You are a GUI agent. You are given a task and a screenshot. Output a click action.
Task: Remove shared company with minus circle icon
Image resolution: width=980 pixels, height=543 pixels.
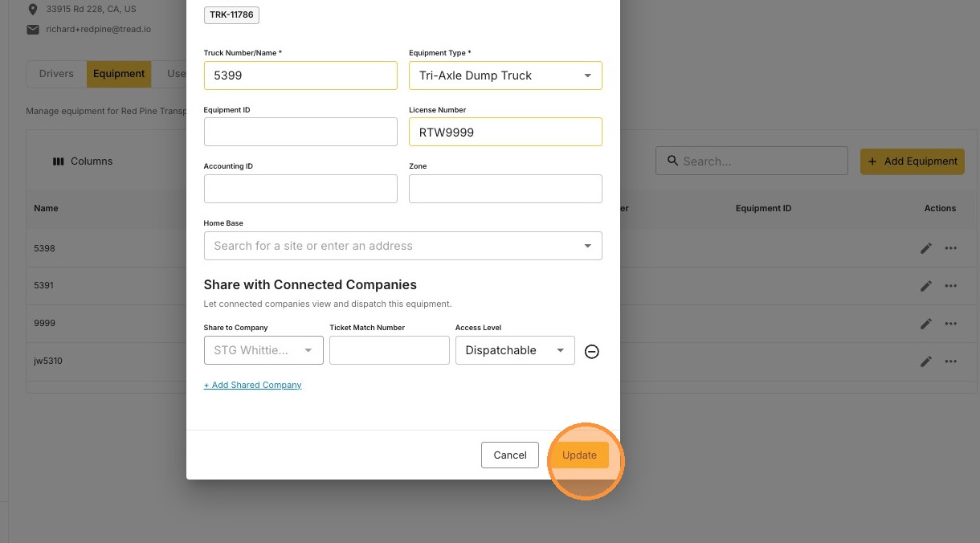pyautogui.click(x=592, y=351)
